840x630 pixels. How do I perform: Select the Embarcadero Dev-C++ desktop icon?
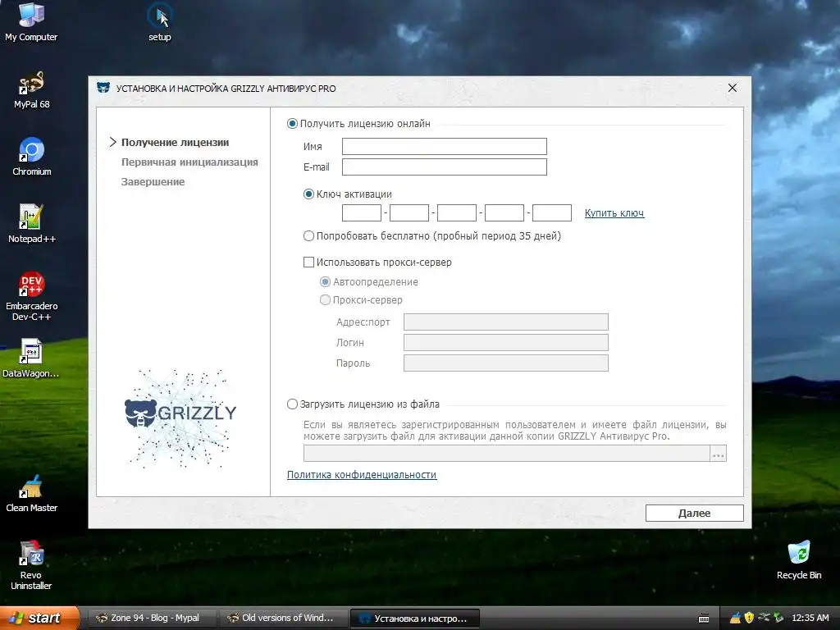tap(32, 295)
